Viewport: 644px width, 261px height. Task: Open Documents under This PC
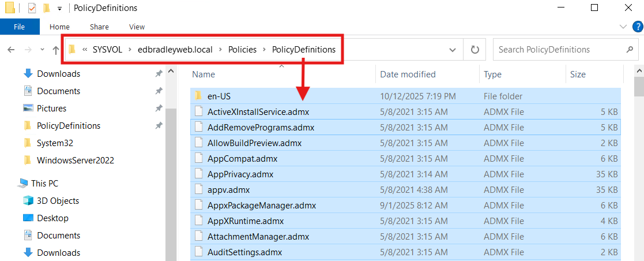click(58, 236)
